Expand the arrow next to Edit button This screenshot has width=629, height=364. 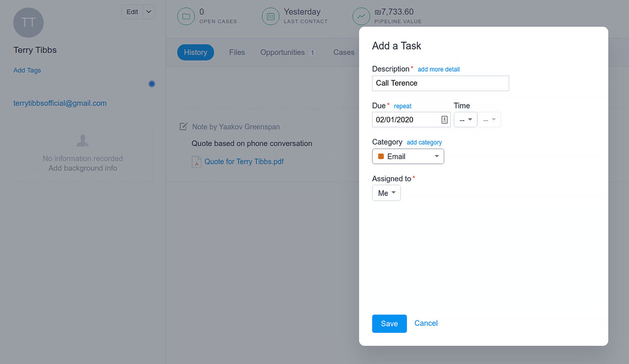pos(149,12)
